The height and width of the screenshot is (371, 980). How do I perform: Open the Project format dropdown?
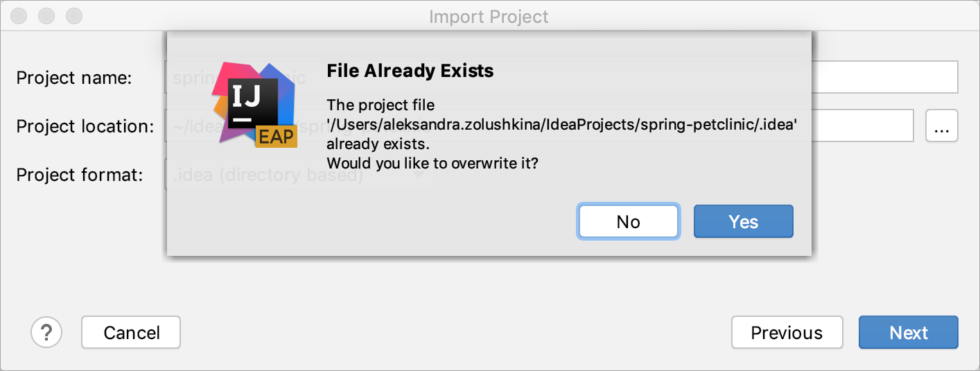(x=299, y=175)
